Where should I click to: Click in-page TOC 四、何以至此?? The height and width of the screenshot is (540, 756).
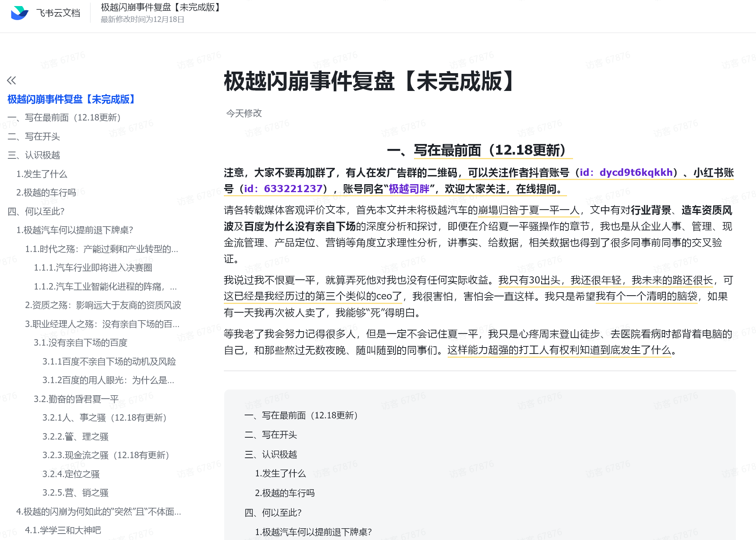(x=273, y=513)
